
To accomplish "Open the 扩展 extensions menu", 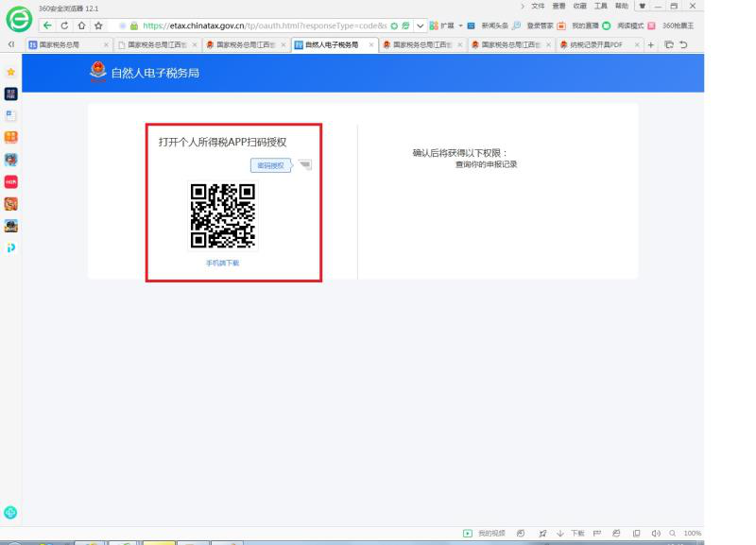I will point(441,26).
